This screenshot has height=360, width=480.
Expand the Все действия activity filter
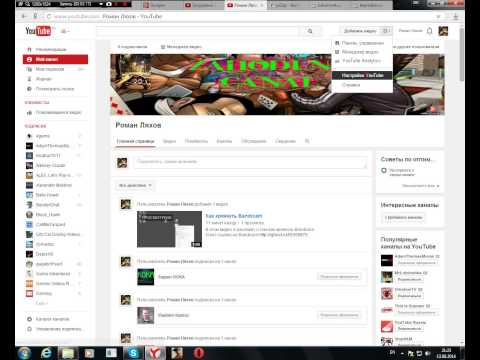[135, 185]
